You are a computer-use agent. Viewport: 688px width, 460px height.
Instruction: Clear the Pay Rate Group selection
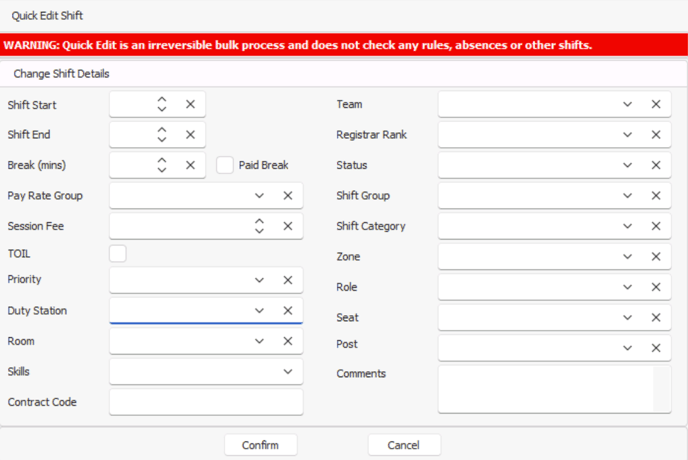click(x=288, y=196)
